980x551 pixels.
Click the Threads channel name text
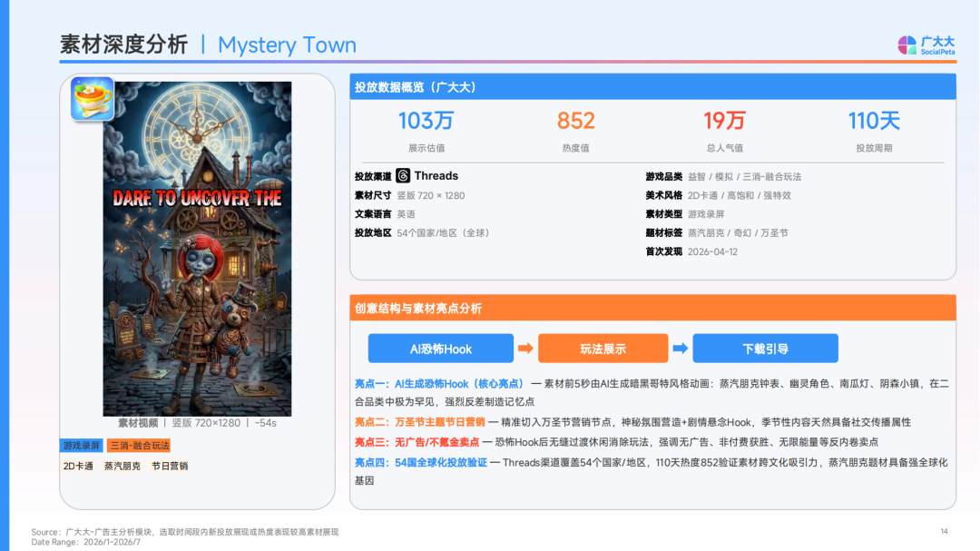coord(436,176)
